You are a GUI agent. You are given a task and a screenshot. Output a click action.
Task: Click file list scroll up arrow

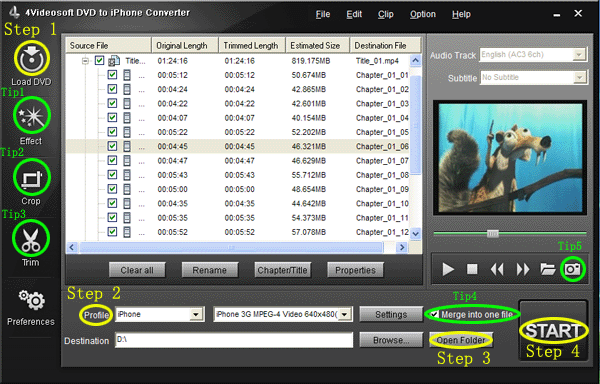416,60
